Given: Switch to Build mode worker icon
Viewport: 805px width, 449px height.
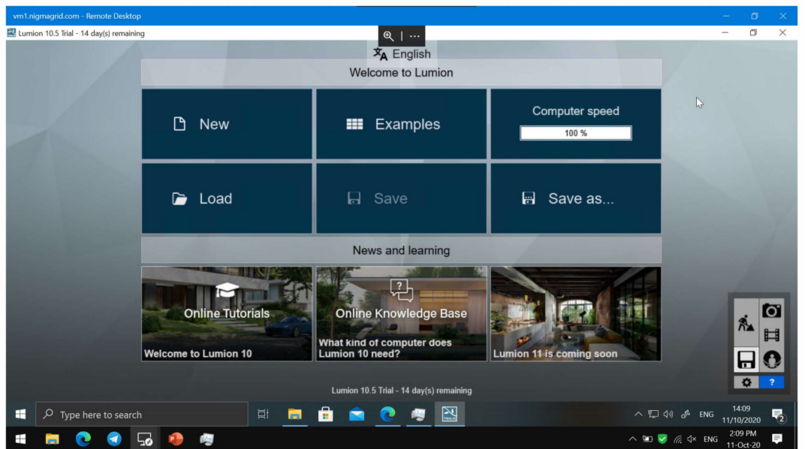Looking at the screenshot, I should coord(745,322).
